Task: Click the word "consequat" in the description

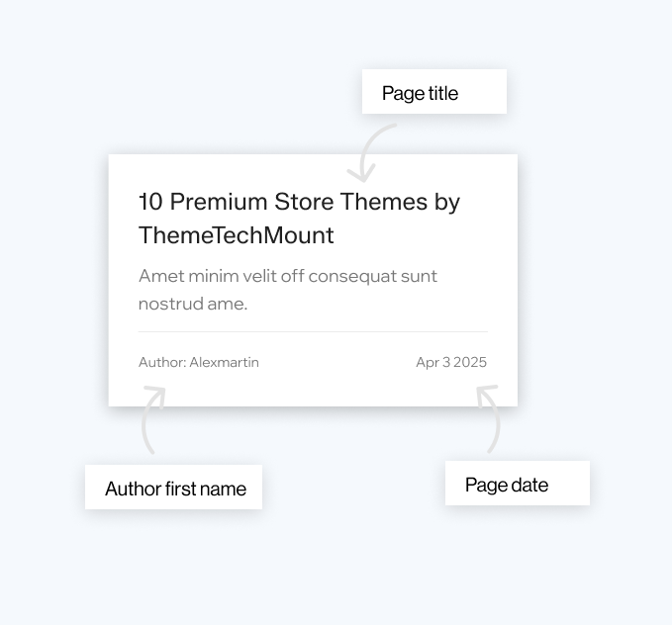Action: tap(354, 276)
